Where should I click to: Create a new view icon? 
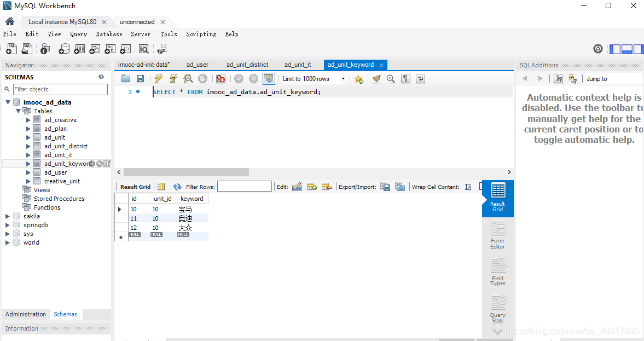(x=95, y=49)
